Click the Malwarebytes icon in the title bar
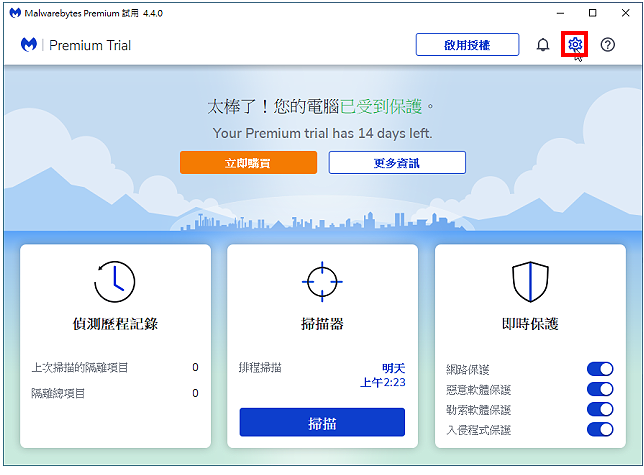 click(15, 13)
